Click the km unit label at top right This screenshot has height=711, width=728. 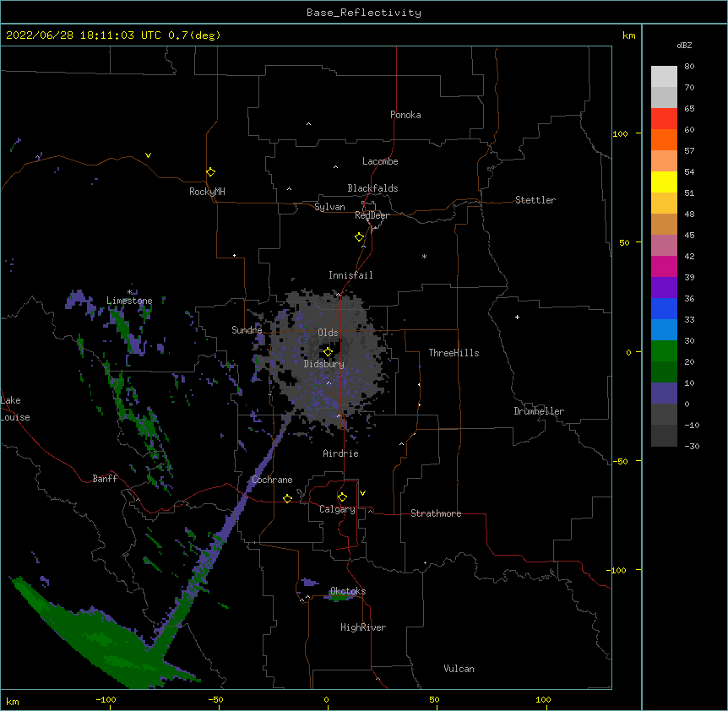[x=628, y=35]
